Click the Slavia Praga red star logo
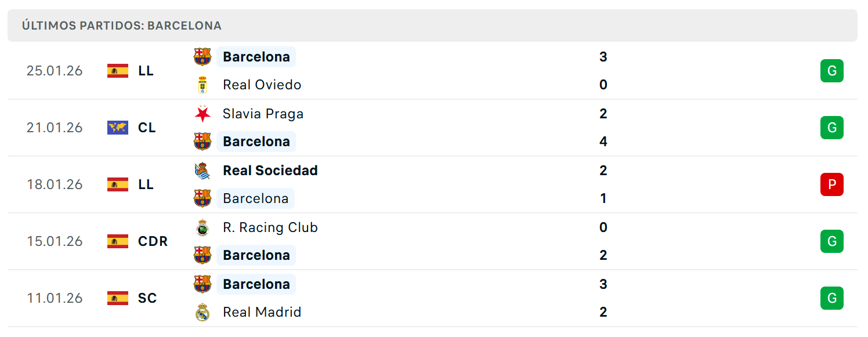Screen dimensions: 868x337 [202, 114]
